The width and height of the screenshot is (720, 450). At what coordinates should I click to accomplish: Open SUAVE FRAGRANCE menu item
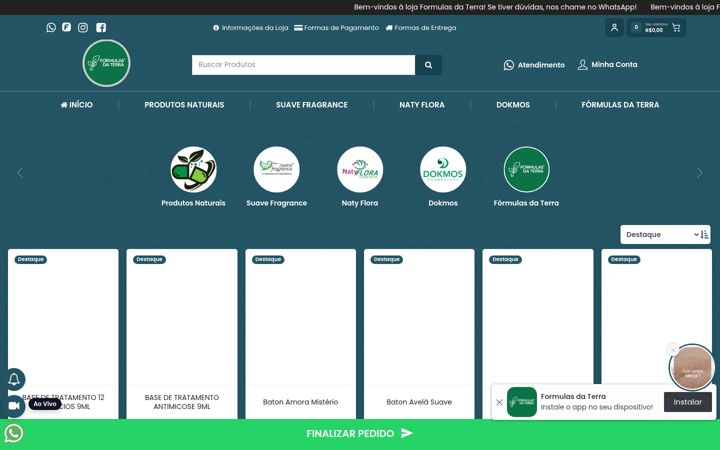[312, 105]
